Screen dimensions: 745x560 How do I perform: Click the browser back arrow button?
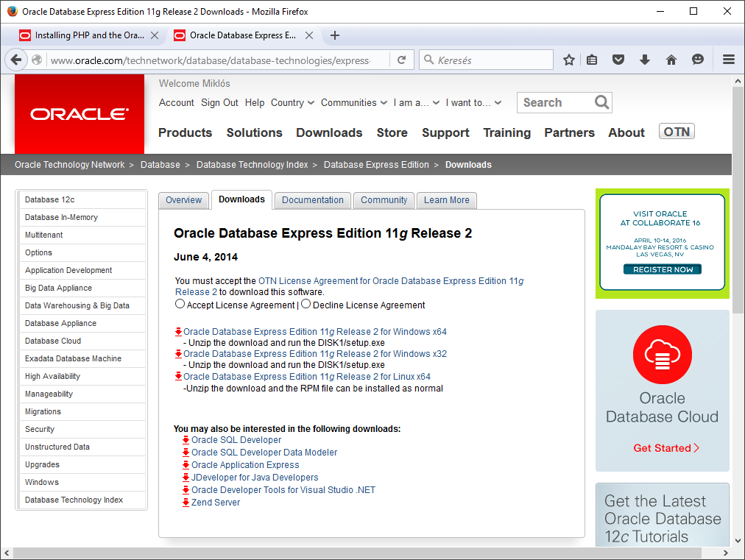point(15,60)
